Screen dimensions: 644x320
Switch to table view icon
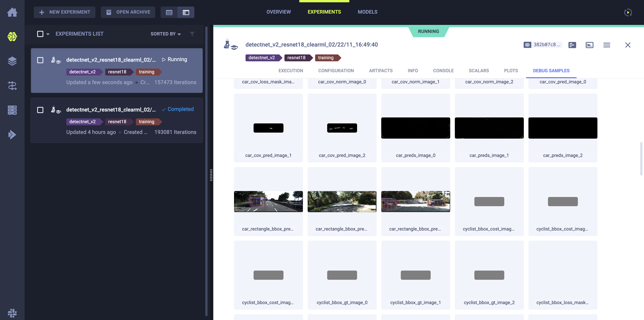[169, 12]
